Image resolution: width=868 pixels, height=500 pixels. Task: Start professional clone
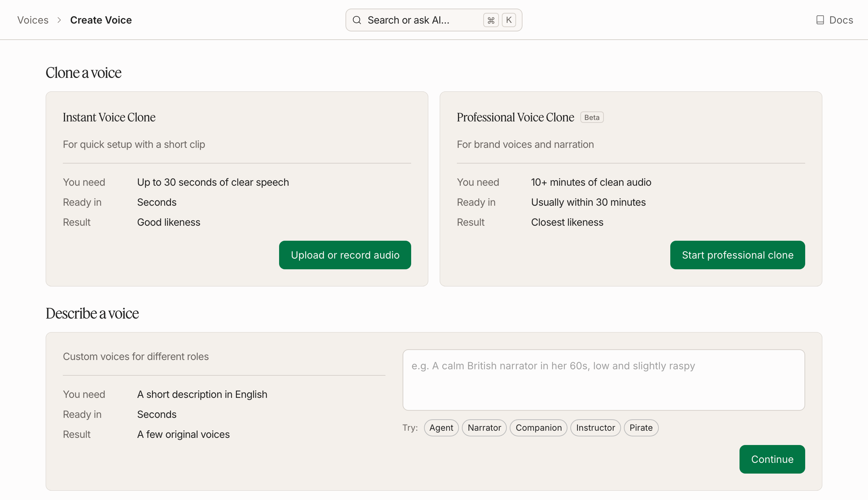click(x=738, y=255)
